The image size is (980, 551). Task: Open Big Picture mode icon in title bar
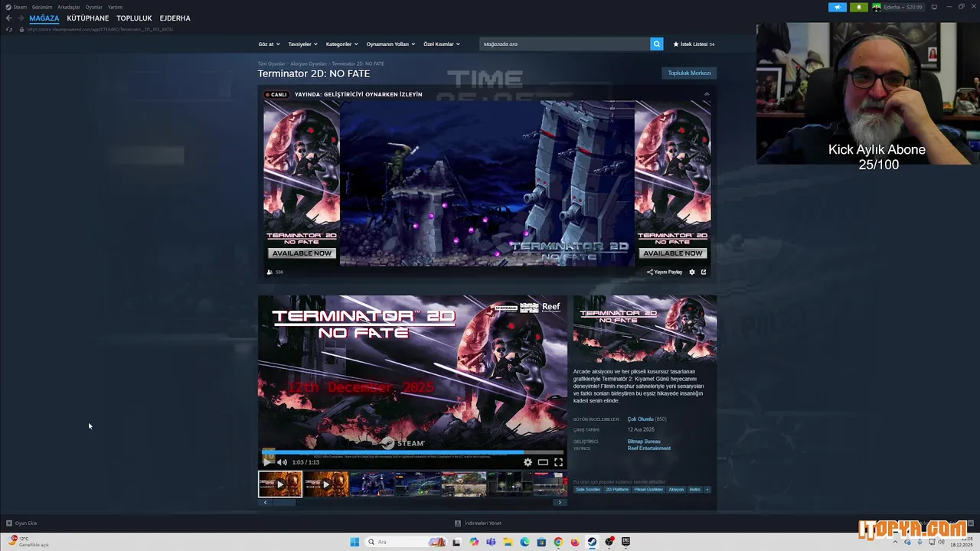pos(934,7)
